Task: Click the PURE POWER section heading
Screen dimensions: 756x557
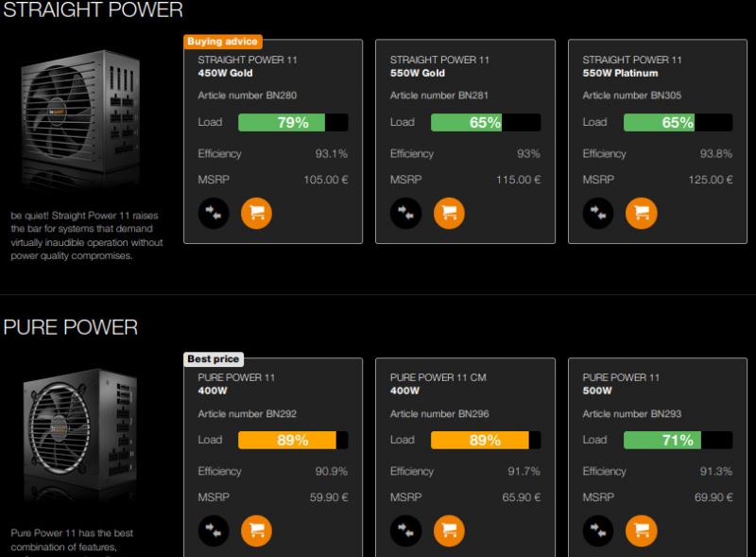Action: coord(70,327)
